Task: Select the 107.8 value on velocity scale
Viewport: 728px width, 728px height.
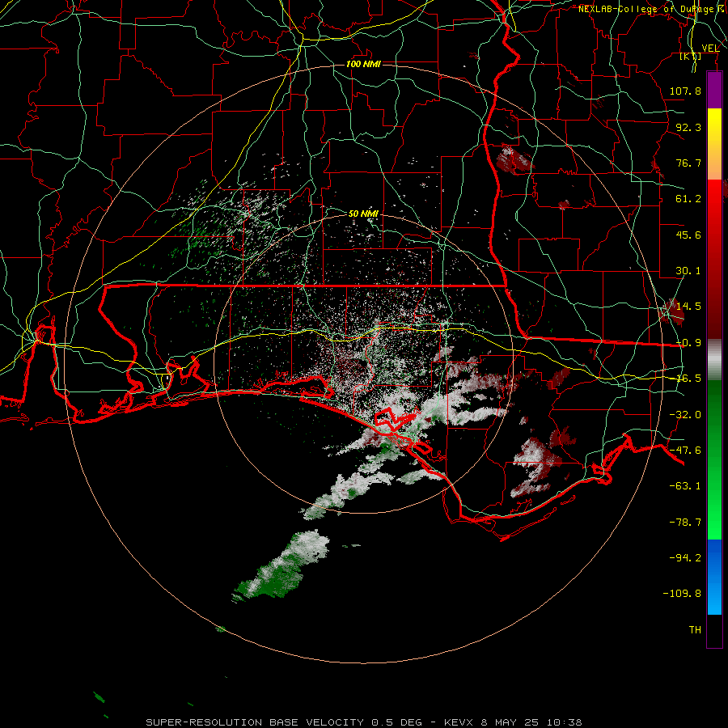Action: point(685,91)
